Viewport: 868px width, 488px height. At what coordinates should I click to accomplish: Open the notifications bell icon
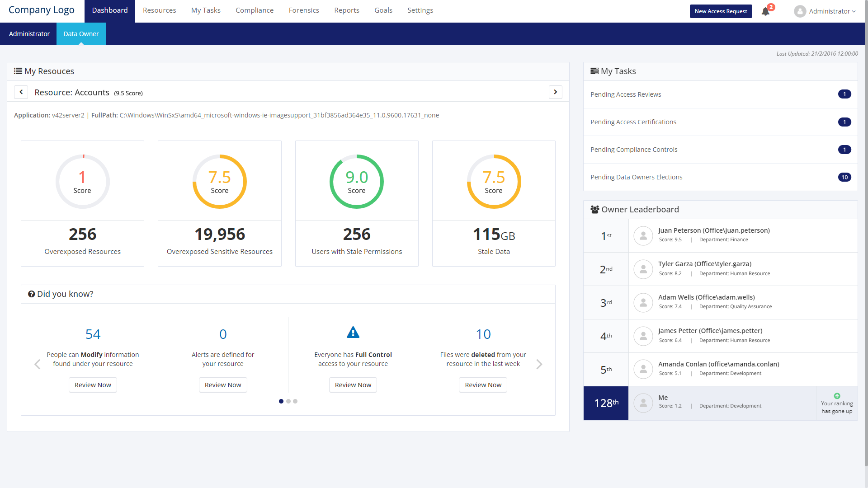[765, 11]
